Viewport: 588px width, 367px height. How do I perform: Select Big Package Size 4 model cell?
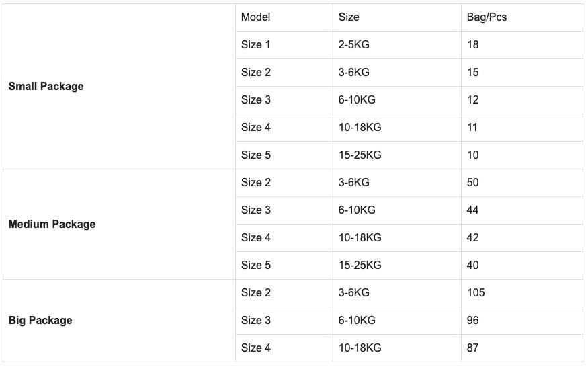(x=284, y=348)
